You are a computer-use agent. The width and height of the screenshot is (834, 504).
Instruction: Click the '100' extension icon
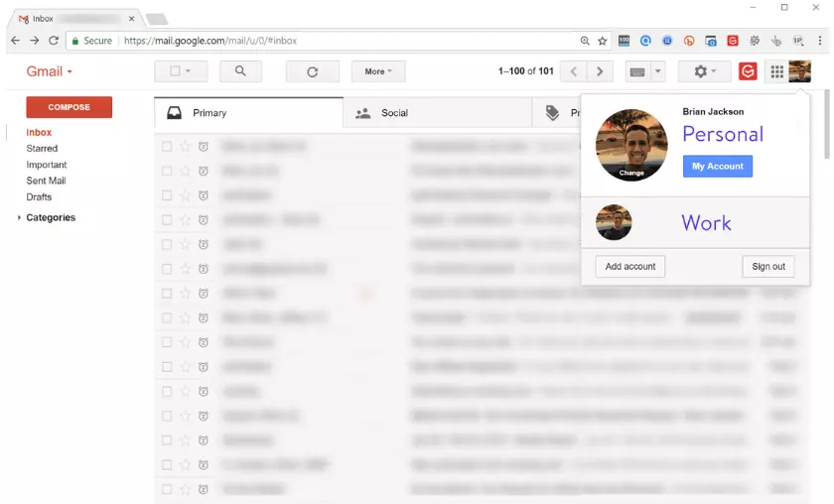click(x=624, y=41)
